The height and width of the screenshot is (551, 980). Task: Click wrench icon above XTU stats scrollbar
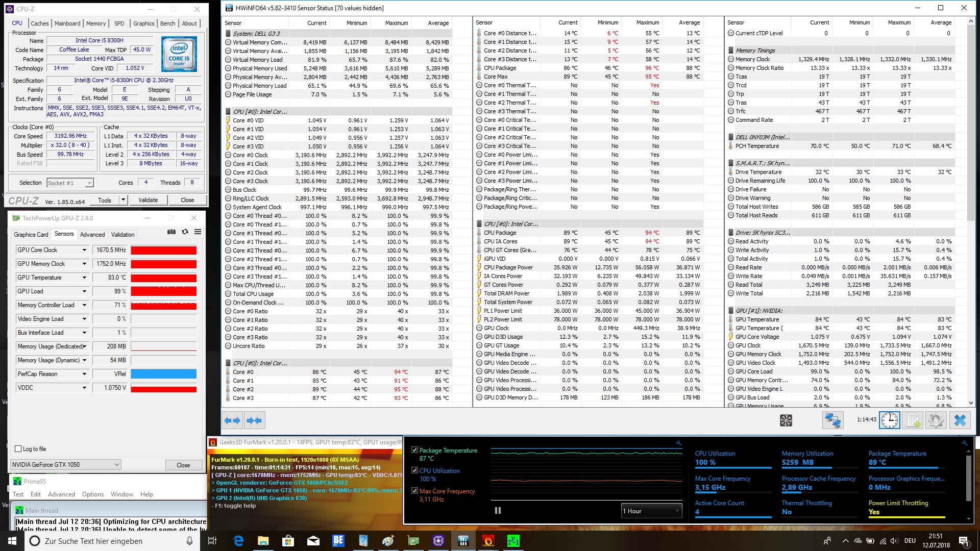965,443
